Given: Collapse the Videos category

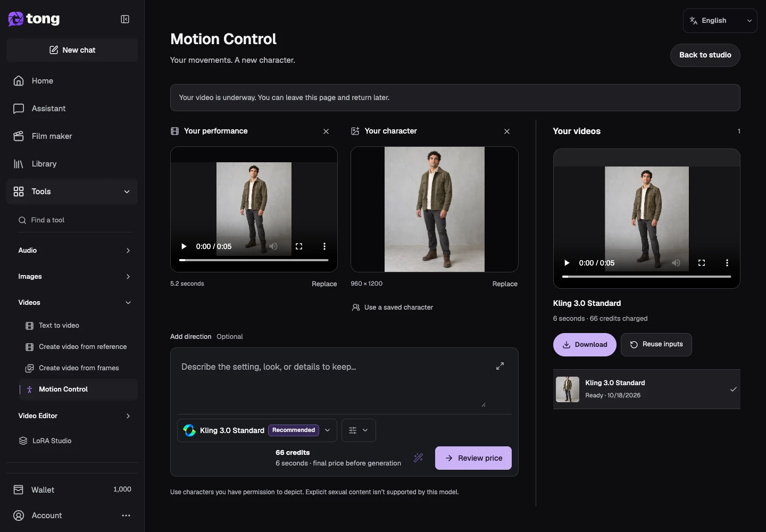Looking at the screenshot, I should [74, 303].
